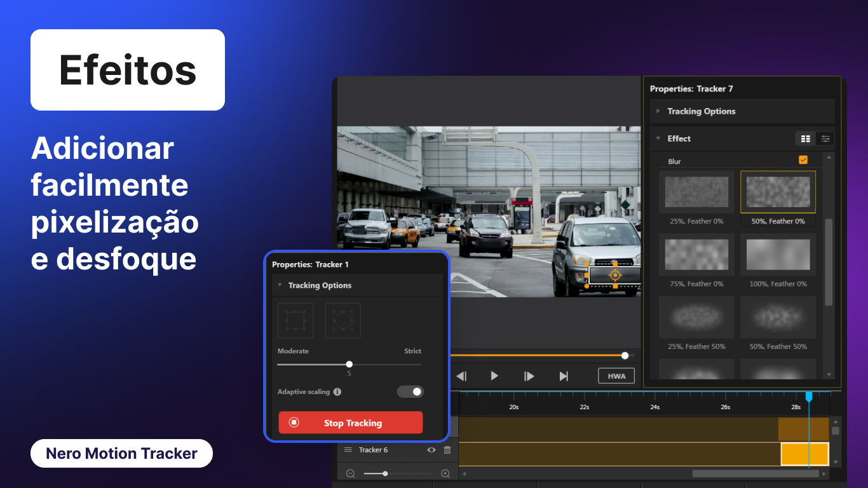Choose the 75%, Feather 0% blur preset

(696, 254)
